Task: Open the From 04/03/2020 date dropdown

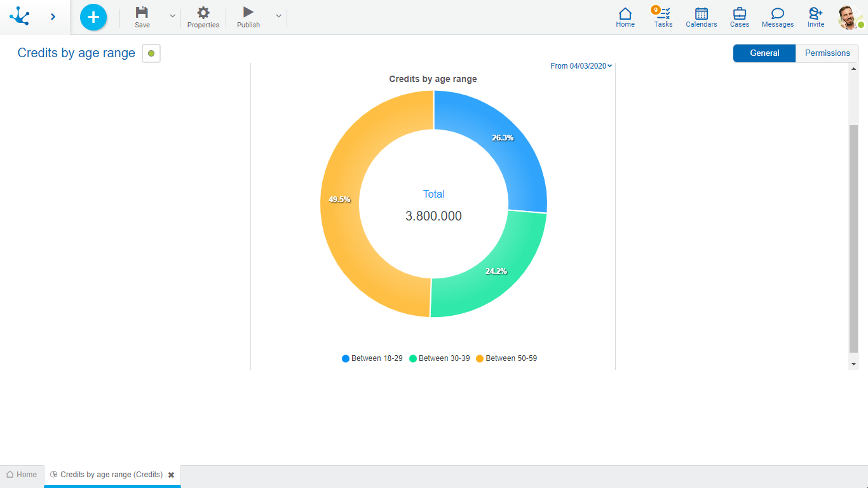Action: [581, 66]
